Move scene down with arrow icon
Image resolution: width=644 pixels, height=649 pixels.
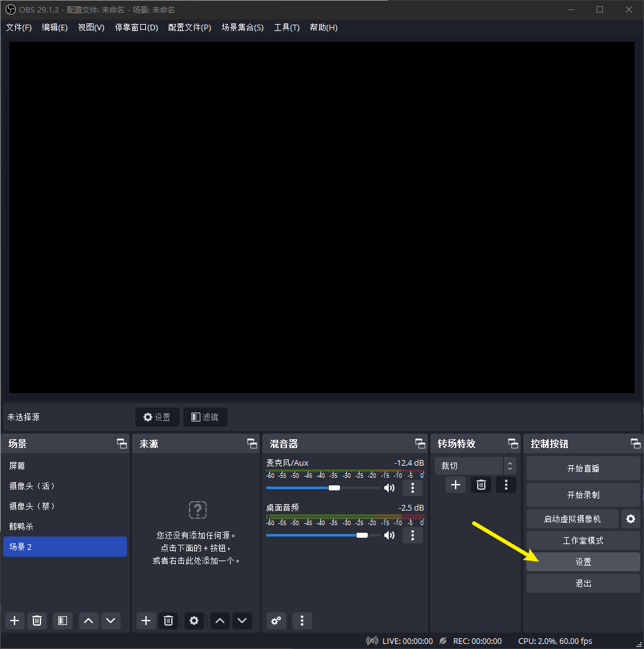[x=111, y=621]
